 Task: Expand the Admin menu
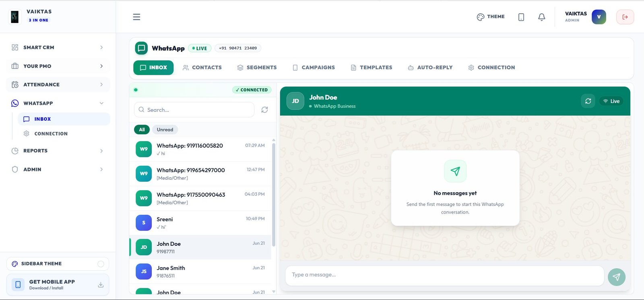pyautogui.click(x=58, y=169)
